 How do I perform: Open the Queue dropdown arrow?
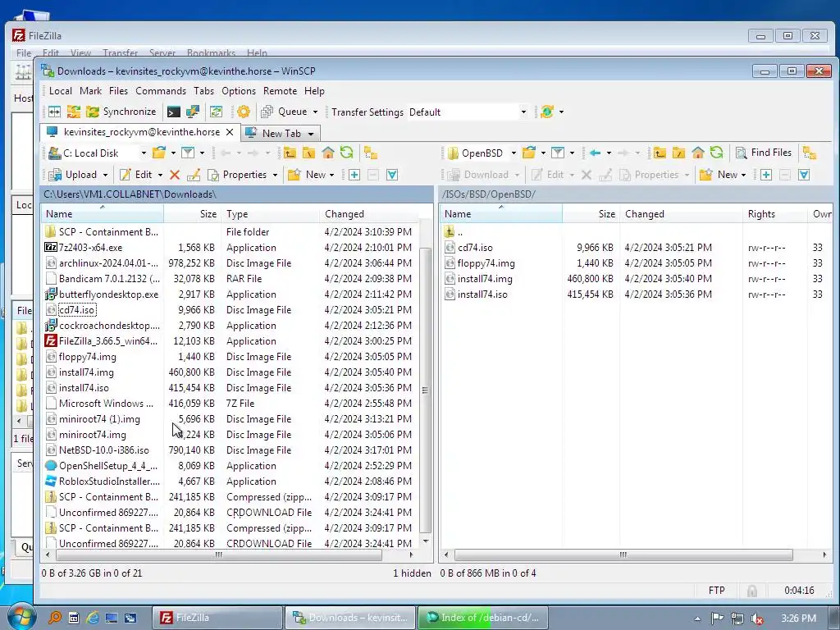(x=315, y=112)
